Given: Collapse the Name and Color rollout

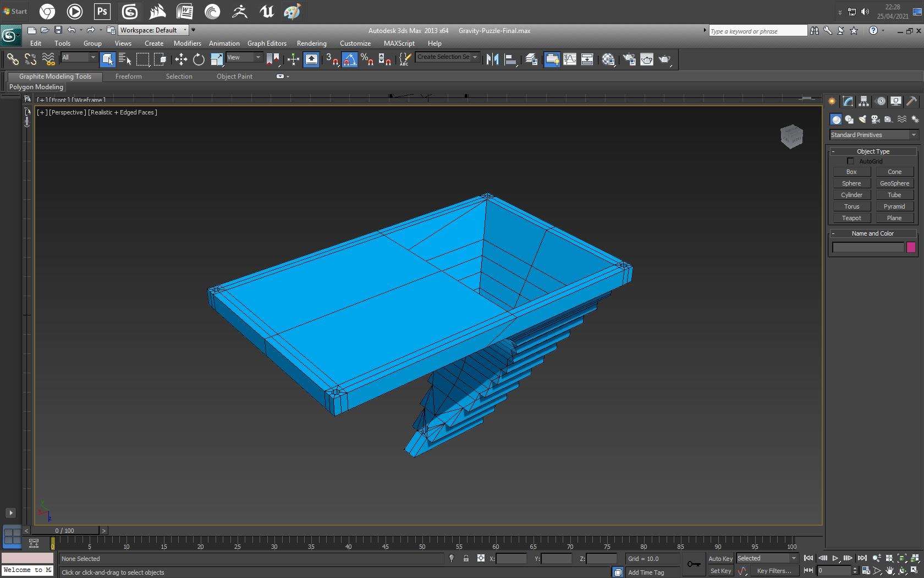Looking at the screenshot, I should tap(873, 233).
